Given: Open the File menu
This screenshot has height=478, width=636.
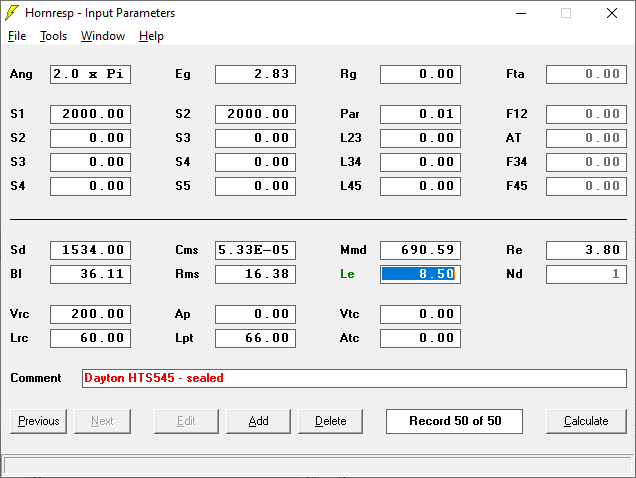Looking at the screenshot, I should (x=17, y=36).
